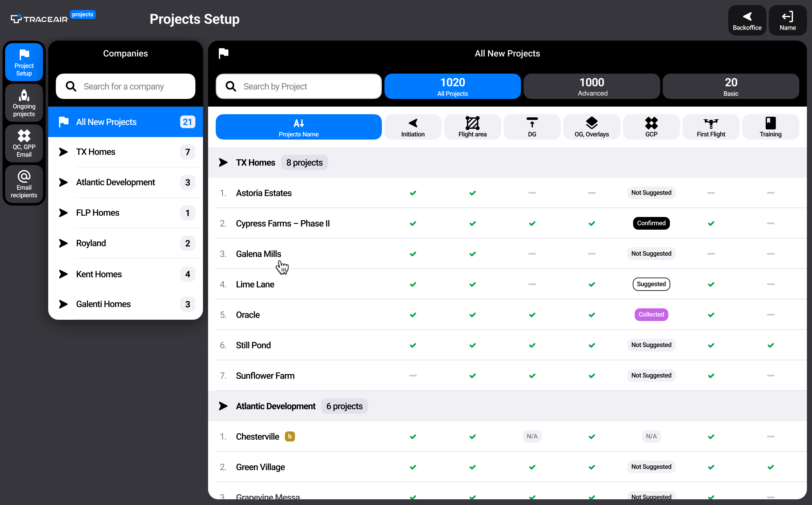This screenshot has width=812, height=505.
Task: Expand Atlantic Development in the sidebar
Action: tap(63, 182)
